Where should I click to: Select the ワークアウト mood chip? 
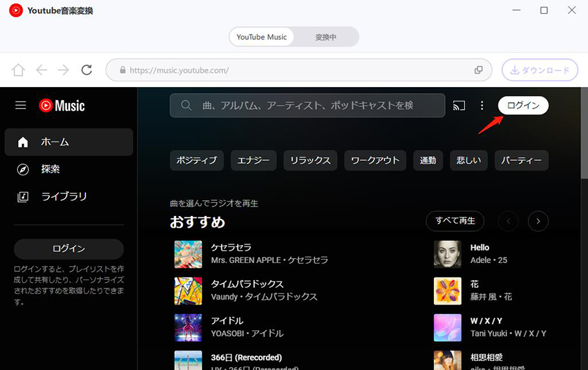[x=375, y=160]
